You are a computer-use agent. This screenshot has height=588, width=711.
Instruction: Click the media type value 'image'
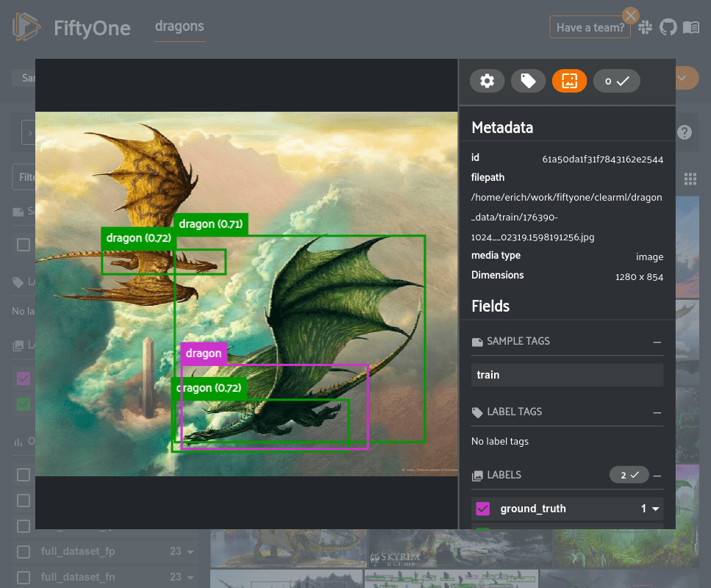click(649, 257)
